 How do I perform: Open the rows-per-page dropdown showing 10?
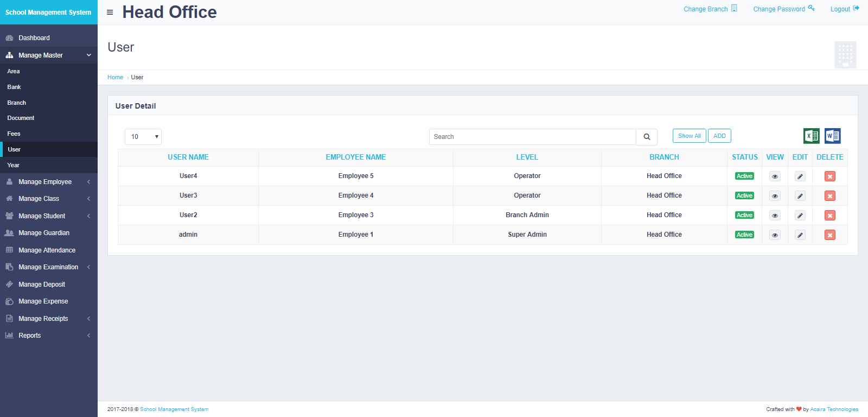pyautogui.click(x=143, y=137)
